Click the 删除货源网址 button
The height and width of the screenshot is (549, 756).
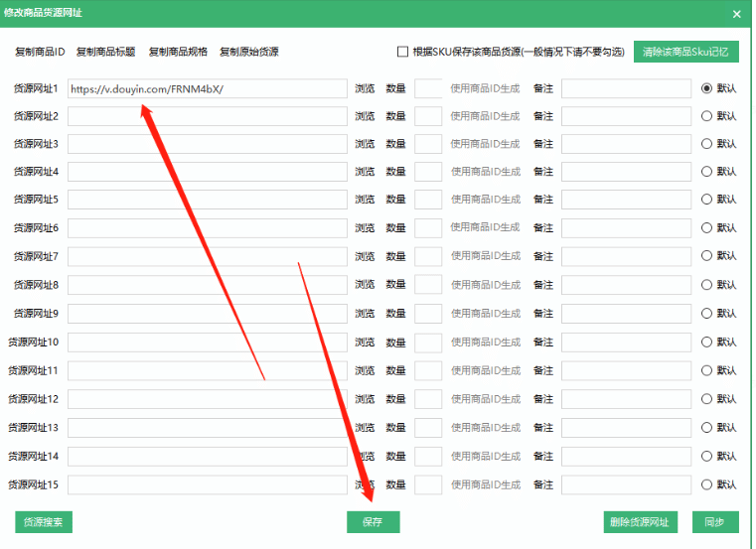[640, 522]
